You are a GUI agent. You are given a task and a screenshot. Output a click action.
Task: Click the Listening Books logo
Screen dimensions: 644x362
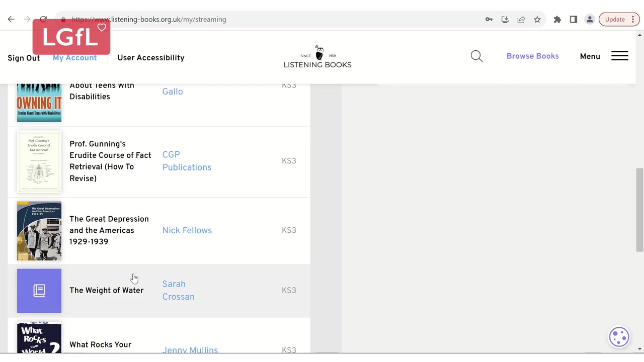click(317, 57)
